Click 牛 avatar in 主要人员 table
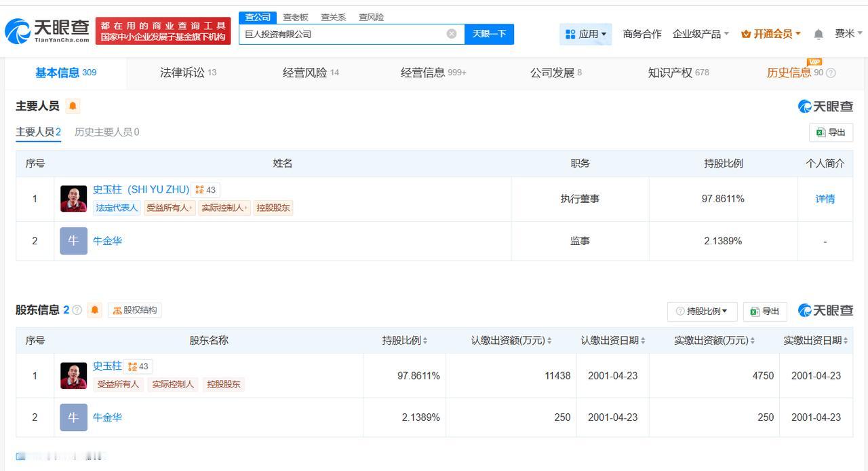Screen dimensions: 868x471 [x=73, y=241]
